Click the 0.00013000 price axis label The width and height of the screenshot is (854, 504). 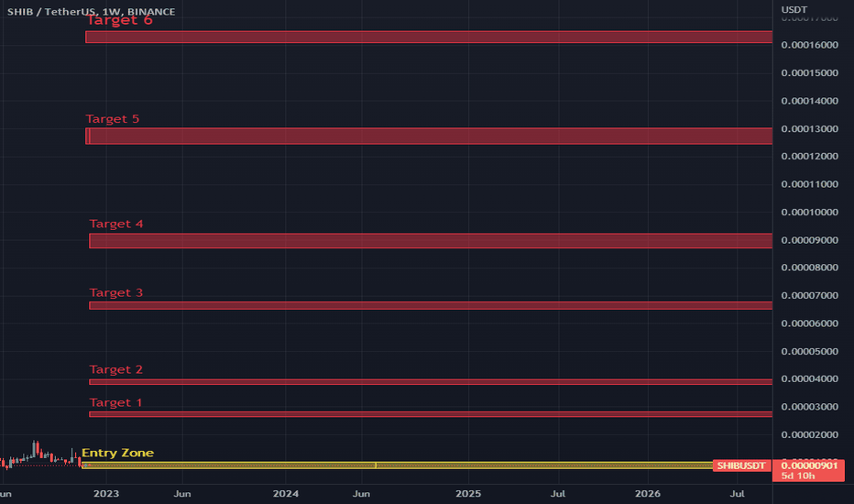(x=809, y=129)
